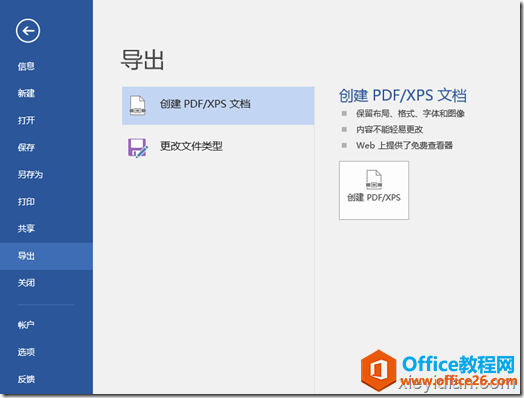Open the 信息 menu item
Viewport: 524px width, 398px height.
pos(46,66)
